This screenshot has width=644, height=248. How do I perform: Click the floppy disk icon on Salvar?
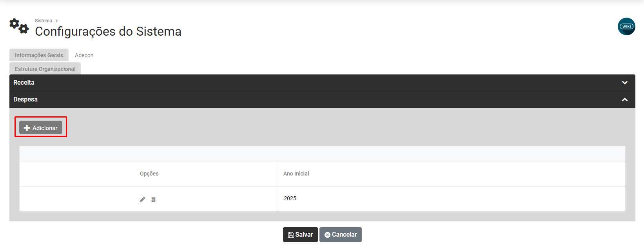291,235
